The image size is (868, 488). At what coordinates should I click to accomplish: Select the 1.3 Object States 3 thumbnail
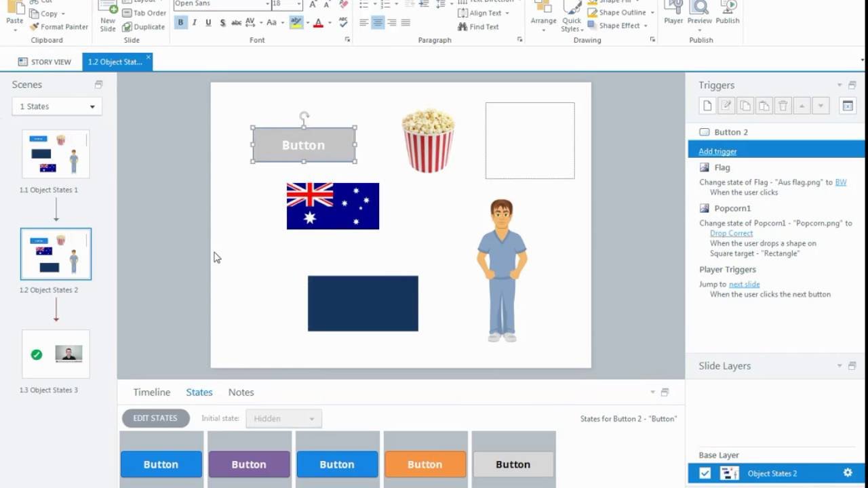(x=56, y=354)
